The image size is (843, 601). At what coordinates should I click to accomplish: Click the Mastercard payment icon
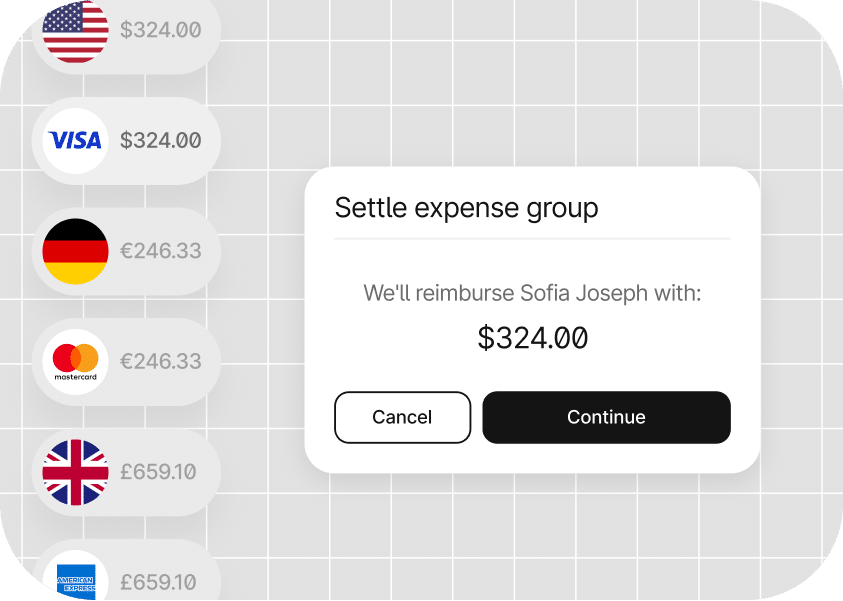pos(74,361)
